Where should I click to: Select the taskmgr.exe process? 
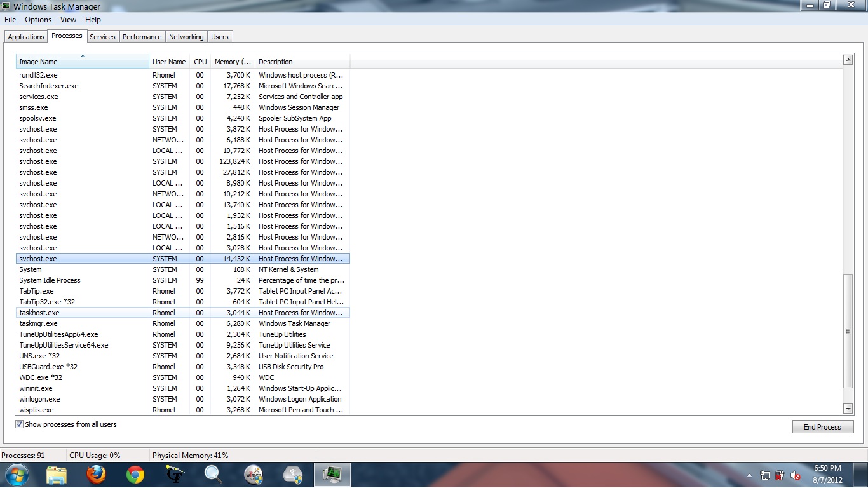point(182,323)
